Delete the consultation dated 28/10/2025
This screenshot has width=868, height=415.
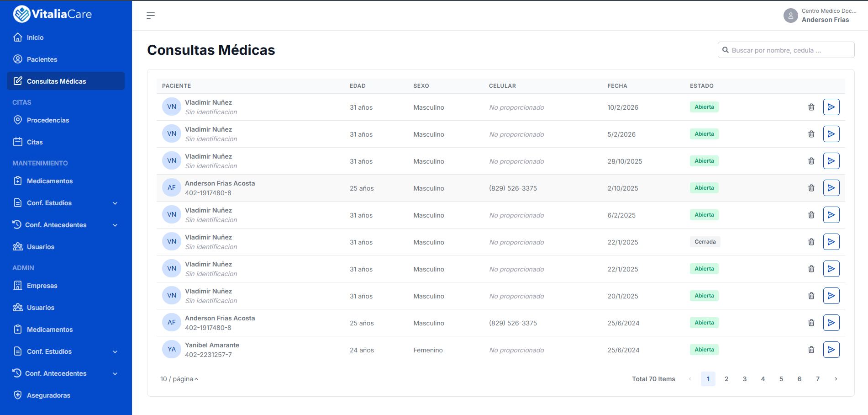[811, 161]
